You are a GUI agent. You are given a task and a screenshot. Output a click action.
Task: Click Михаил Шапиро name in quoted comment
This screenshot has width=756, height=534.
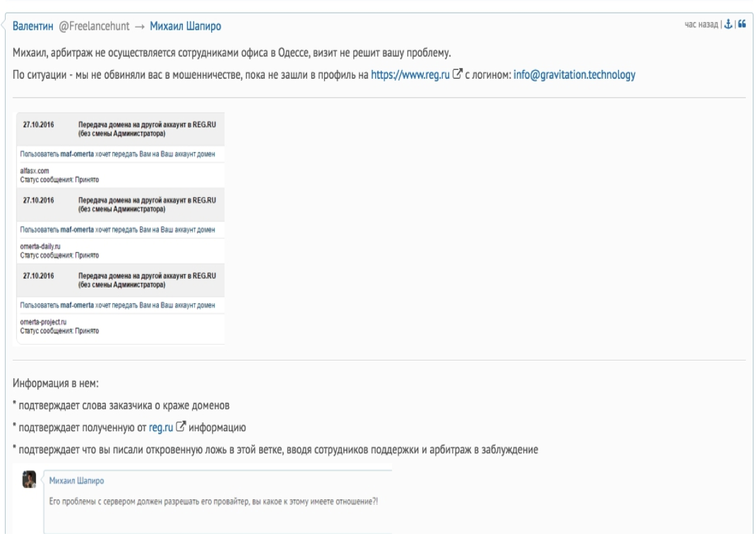[77, 481]
